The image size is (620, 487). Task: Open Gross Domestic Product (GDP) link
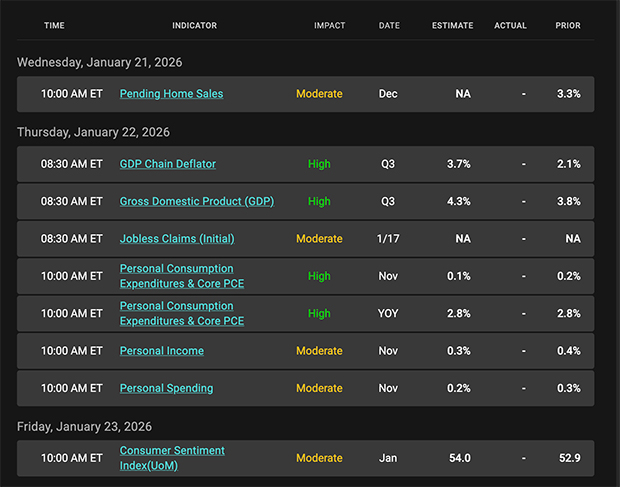[196, 201]
